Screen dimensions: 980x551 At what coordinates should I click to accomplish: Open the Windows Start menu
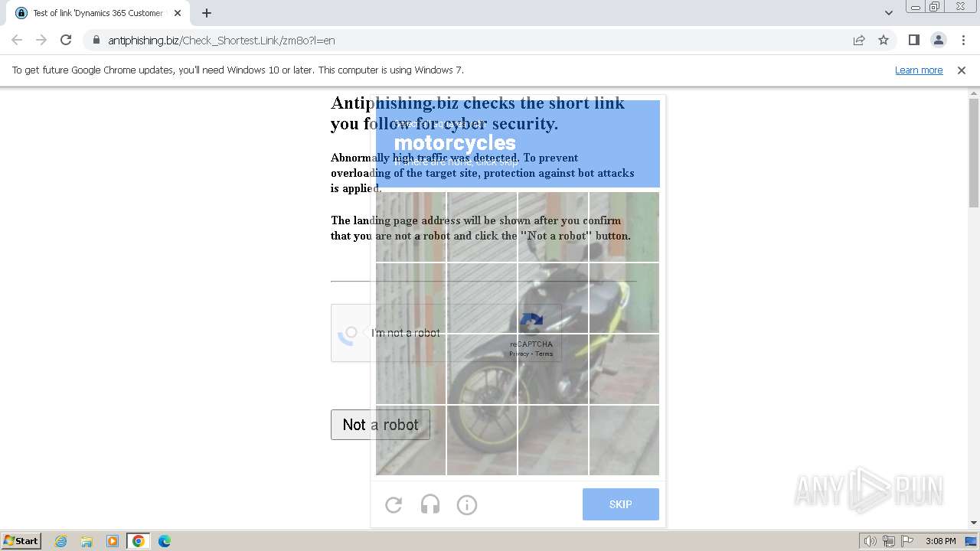point(21,541)
